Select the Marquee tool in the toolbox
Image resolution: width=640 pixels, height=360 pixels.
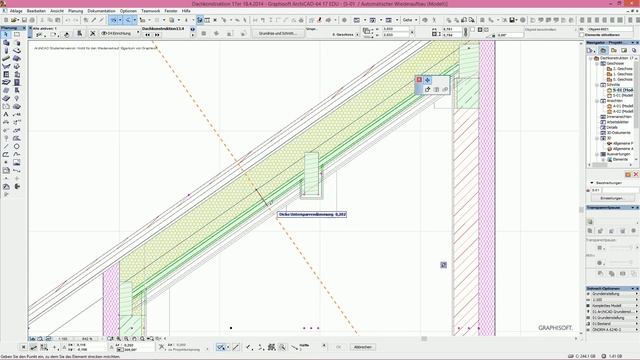click(x=17, y=35)
